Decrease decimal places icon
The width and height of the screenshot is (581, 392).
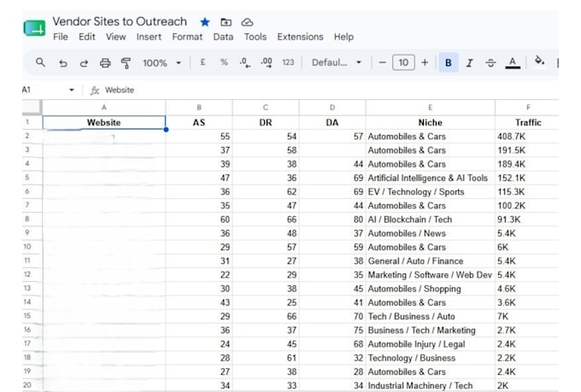pos(244,62)
